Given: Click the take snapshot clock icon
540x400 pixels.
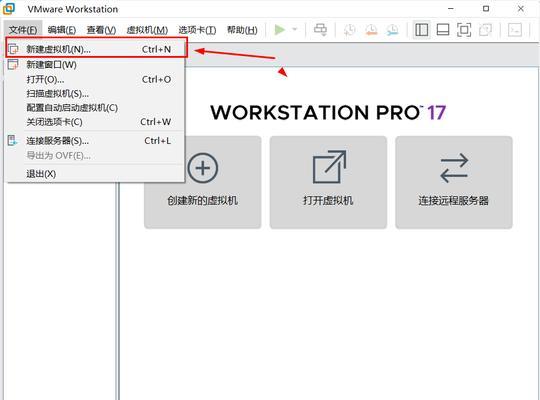Looking at the screenshot, I should click(x=350, y=30).
